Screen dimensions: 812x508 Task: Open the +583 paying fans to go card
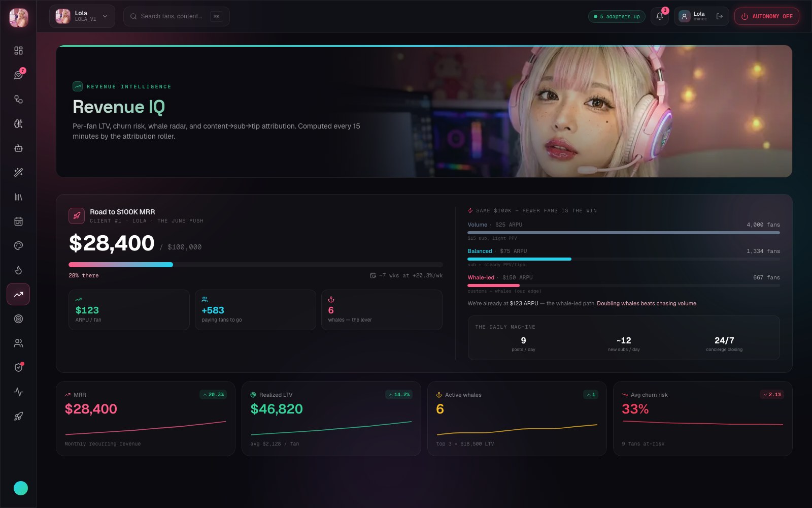tap(255, 310)
